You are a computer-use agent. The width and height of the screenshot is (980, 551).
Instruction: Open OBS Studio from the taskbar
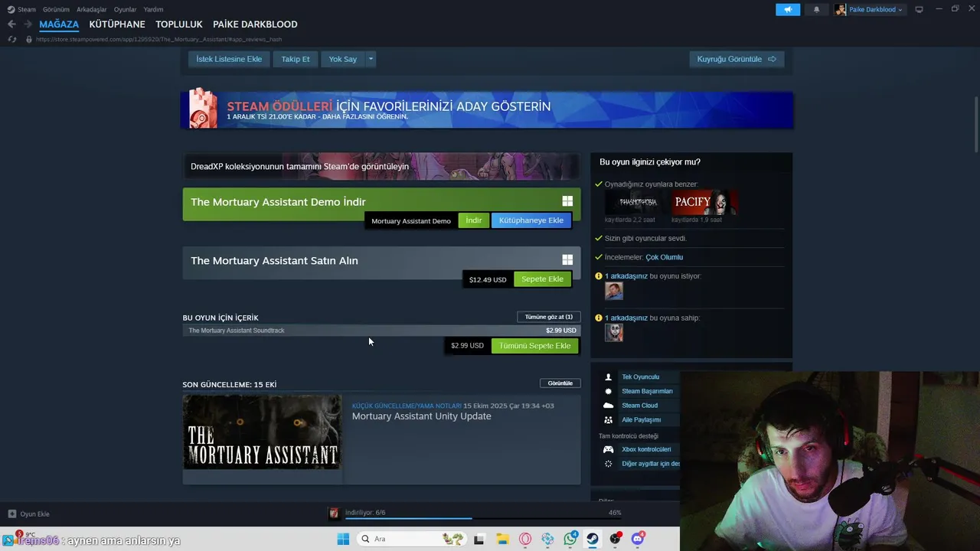tap(615, 539)
